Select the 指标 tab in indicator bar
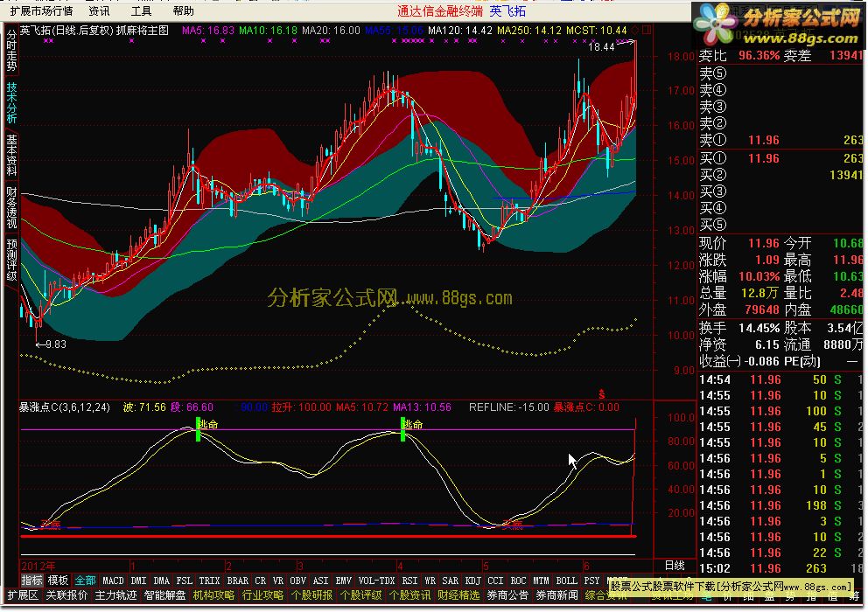The height and width of the screenshot is (612, 868). click(x=31, y=581)
